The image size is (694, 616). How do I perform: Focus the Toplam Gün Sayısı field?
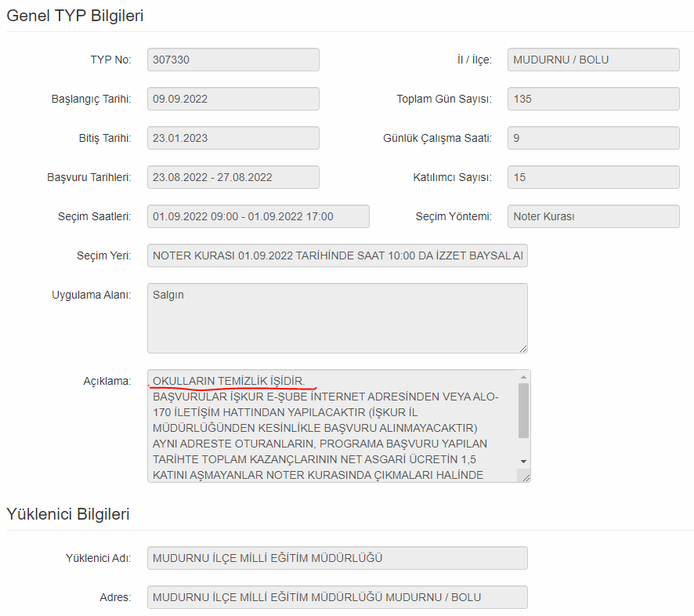pos(593,99)
